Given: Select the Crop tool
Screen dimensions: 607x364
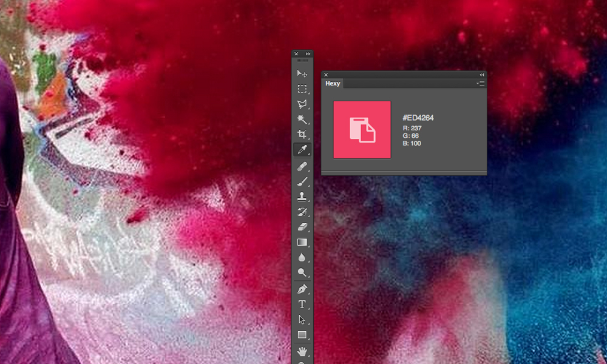Looking at the screenshot, I should 302,134.
